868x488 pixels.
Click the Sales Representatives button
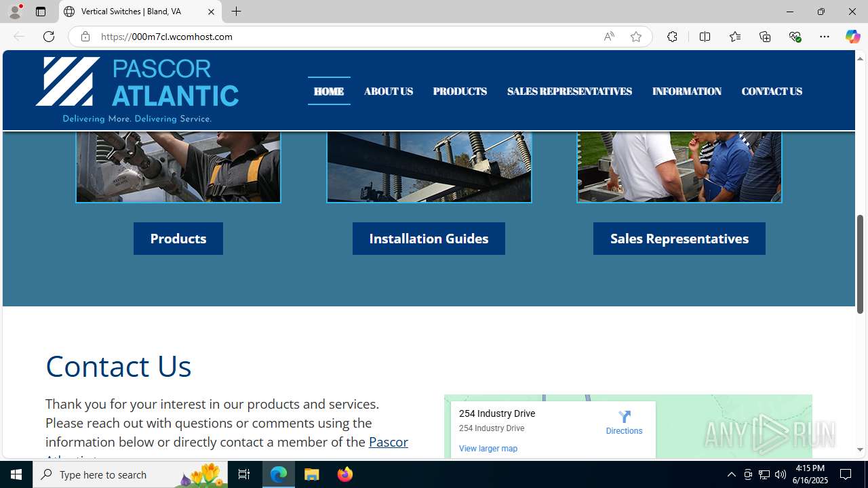coord(679,239)
